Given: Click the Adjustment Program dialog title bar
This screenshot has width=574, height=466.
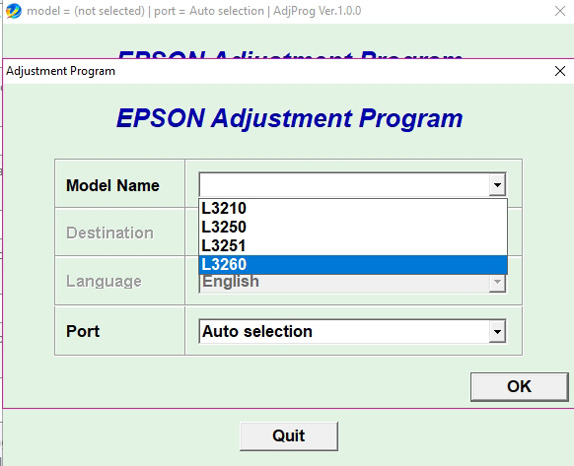Looking at the screenshot, I should tap(278, 71).
